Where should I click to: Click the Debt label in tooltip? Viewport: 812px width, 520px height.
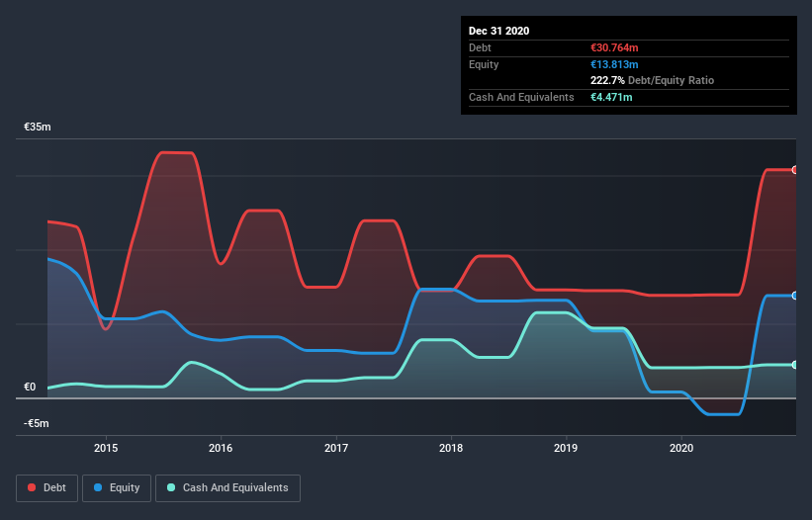click(x=480, y=47)
